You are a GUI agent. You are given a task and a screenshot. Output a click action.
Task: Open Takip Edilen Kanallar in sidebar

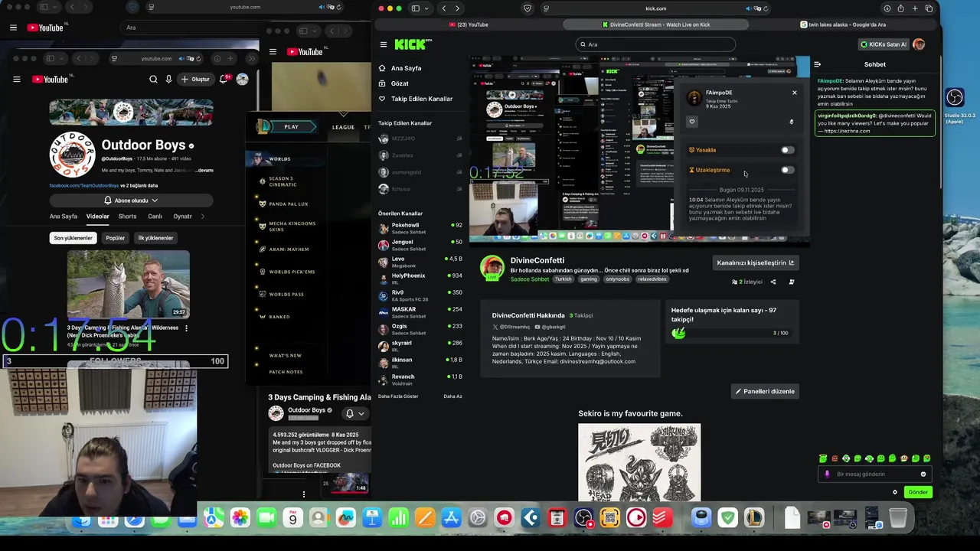(421, 99)
